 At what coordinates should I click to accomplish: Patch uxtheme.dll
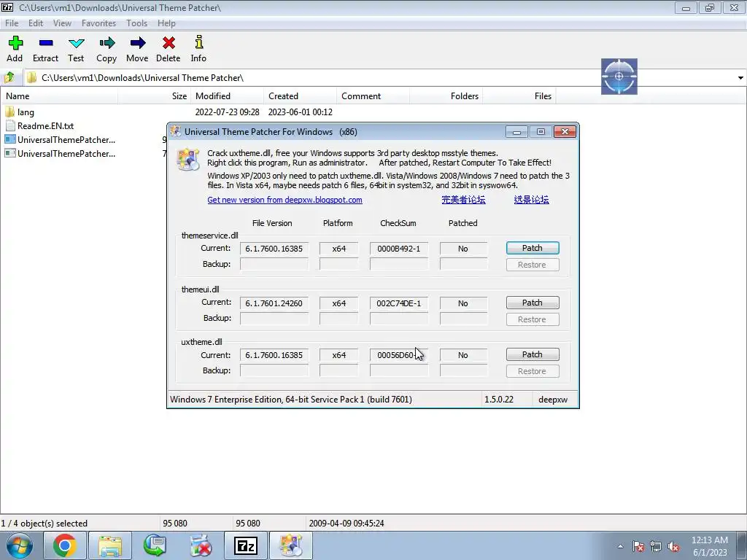[x=532, y=354]
